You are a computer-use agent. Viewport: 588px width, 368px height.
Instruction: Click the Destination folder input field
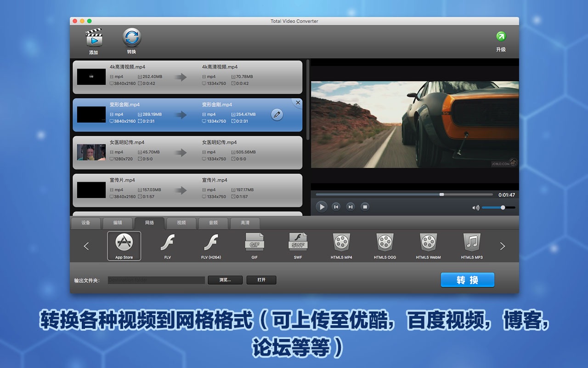pos(156,280)
